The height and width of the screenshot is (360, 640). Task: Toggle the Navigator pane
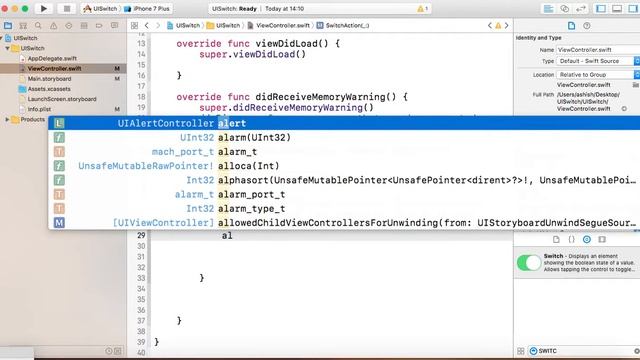(x=601, y=9)
